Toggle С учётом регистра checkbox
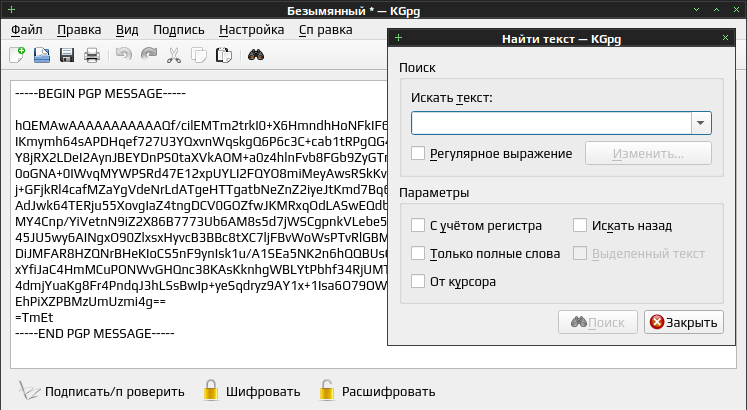Viewport: 747px width, 410px height. 418,225
